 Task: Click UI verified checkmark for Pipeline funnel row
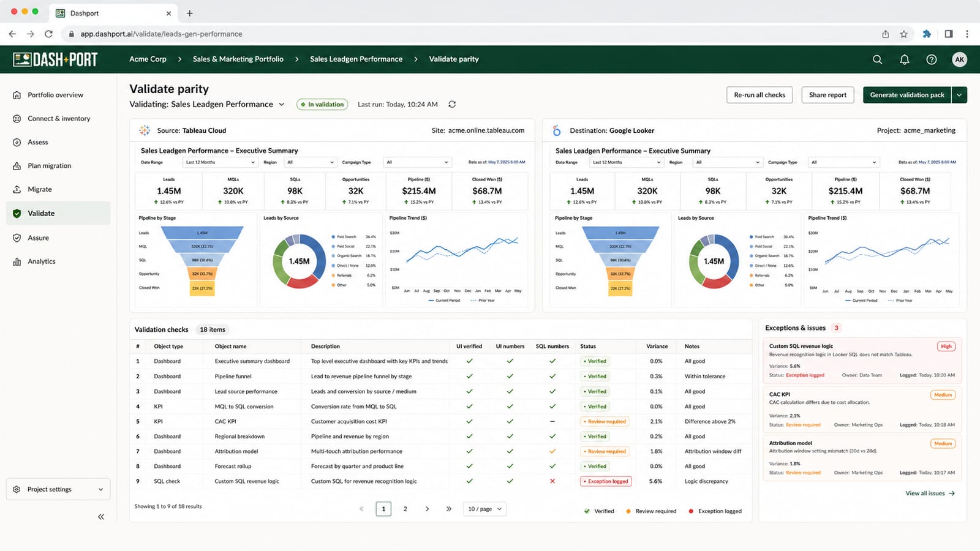[469, 377]
